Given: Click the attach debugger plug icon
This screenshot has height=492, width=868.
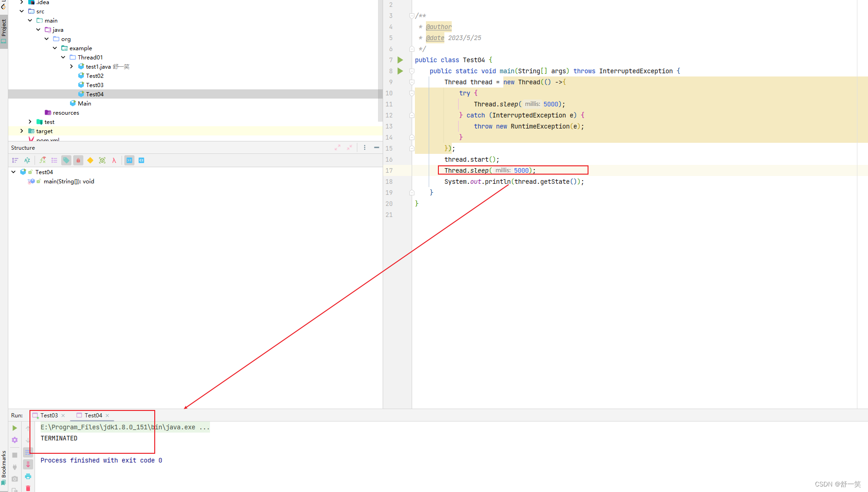Looking at the screenshot, I should coord(15,467).
